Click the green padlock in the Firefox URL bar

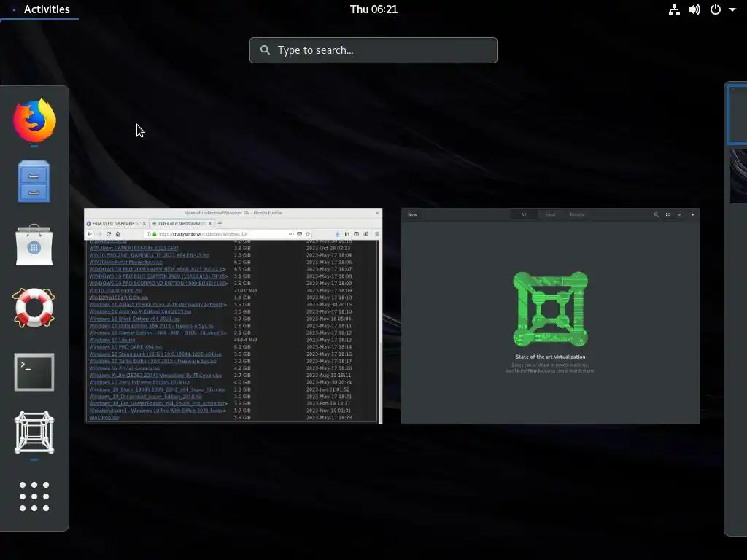155,234
